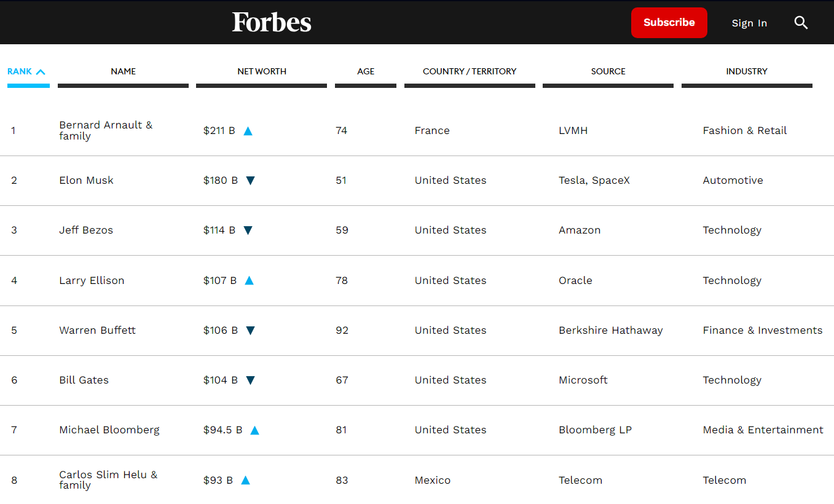Screen dimensions: 834x504
Task: Open Elon Musk's profile row
Action: click(x=86, y=180)
